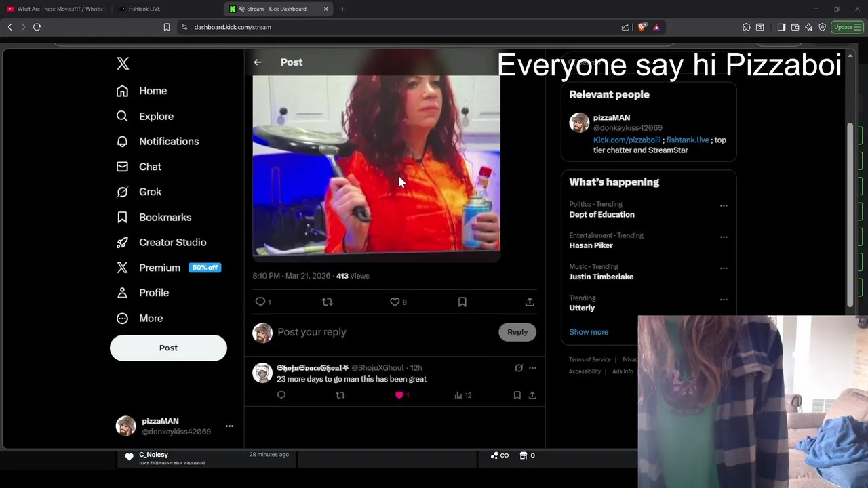Bookmark this page in browser toolbar
Viewport: 868px width, 488px height.
167,27
